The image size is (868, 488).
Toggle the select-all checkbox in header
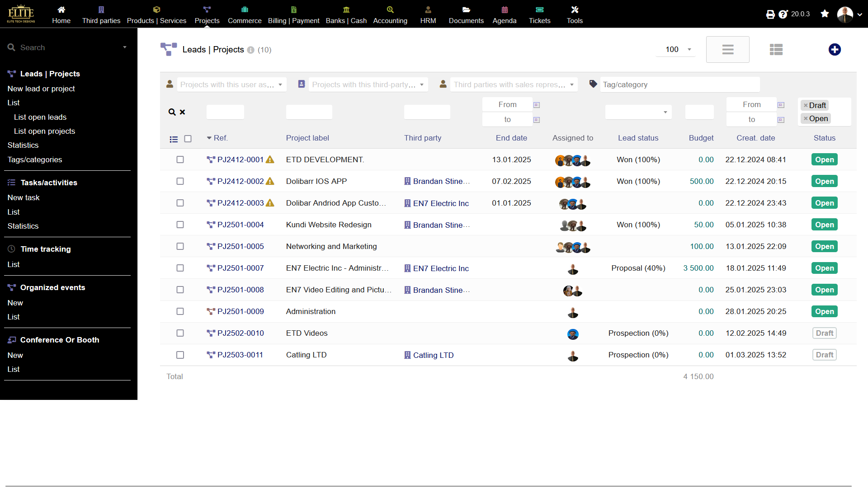click(x=188, y=139)
